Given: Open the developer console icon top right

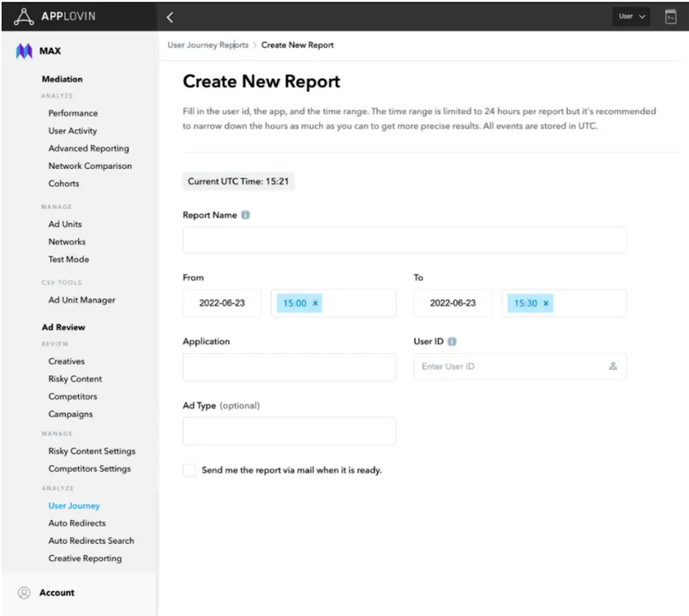Looking at the screenshot, I should pyautogui.click(x=672, y=15).
